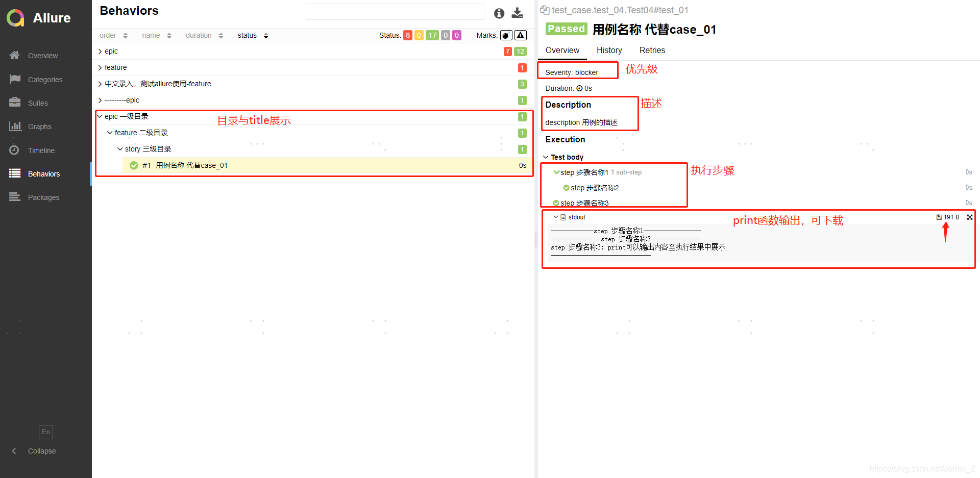
Task: Toggle failed status filter showing 8
Action: tap(408, 35)
